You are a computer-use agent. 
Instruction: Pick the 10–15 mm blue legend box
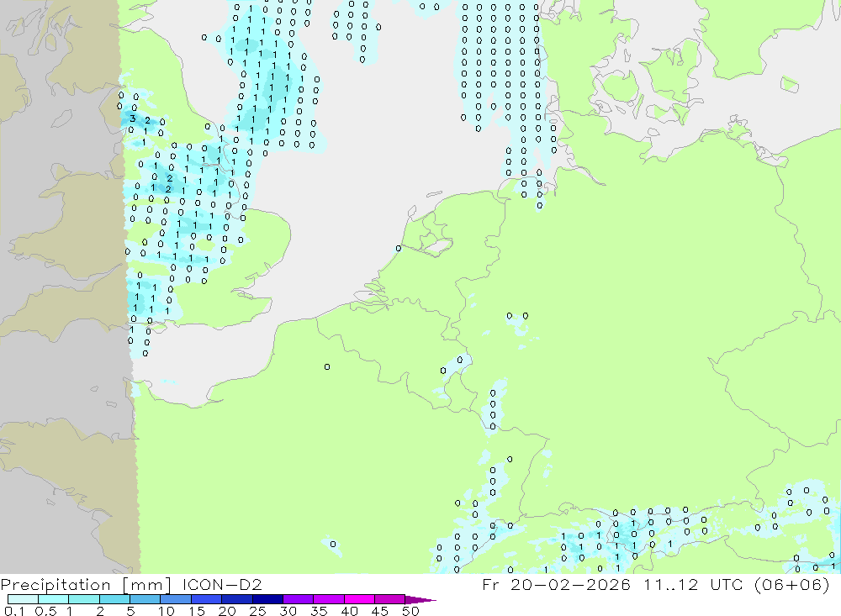176,599
